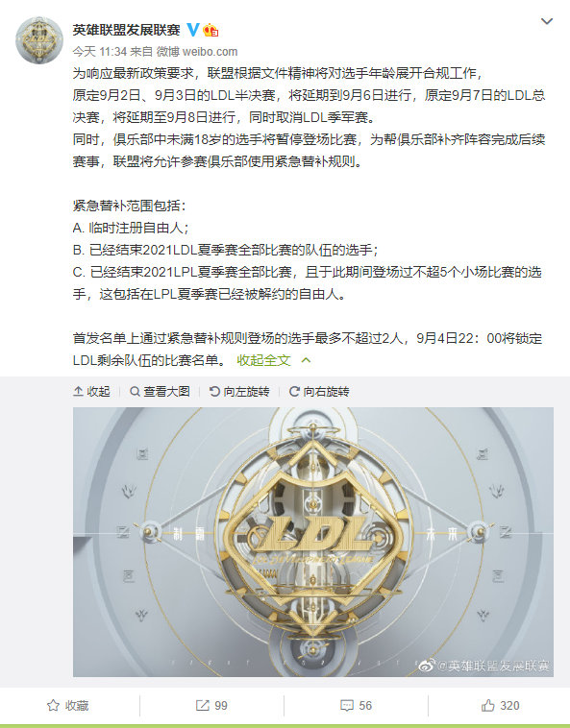Click the 微博 weibo.com source link
The width and height of the screenshot is (570, 728).
[x=196, y=52]
